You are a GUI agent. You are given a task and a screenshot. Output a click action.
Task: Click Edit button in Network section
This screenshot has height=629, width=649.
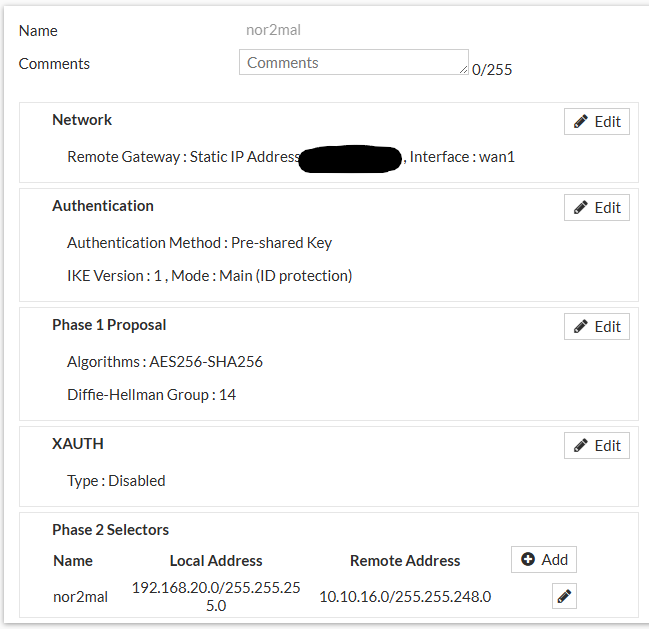pyautogui.click(x=597, y=122)
